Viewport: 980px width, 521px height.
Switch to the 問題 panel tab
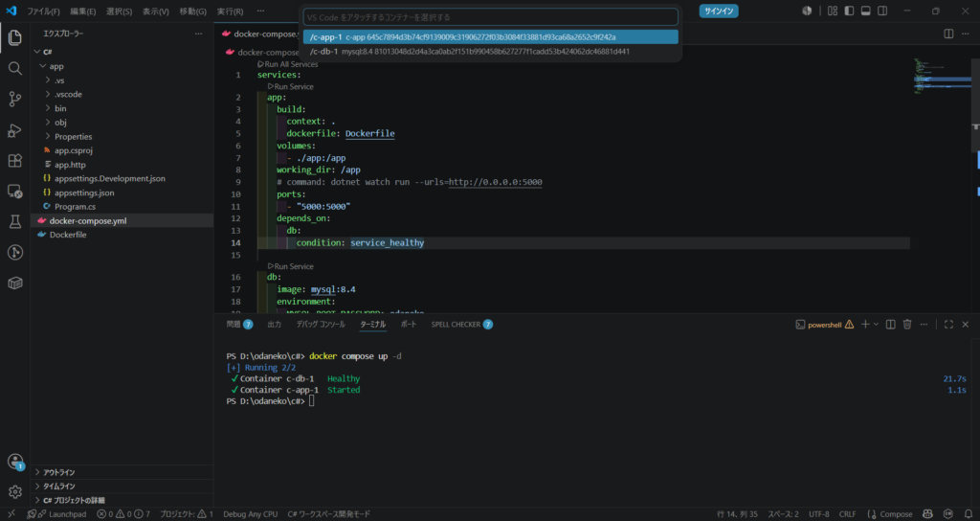[239, 325]
